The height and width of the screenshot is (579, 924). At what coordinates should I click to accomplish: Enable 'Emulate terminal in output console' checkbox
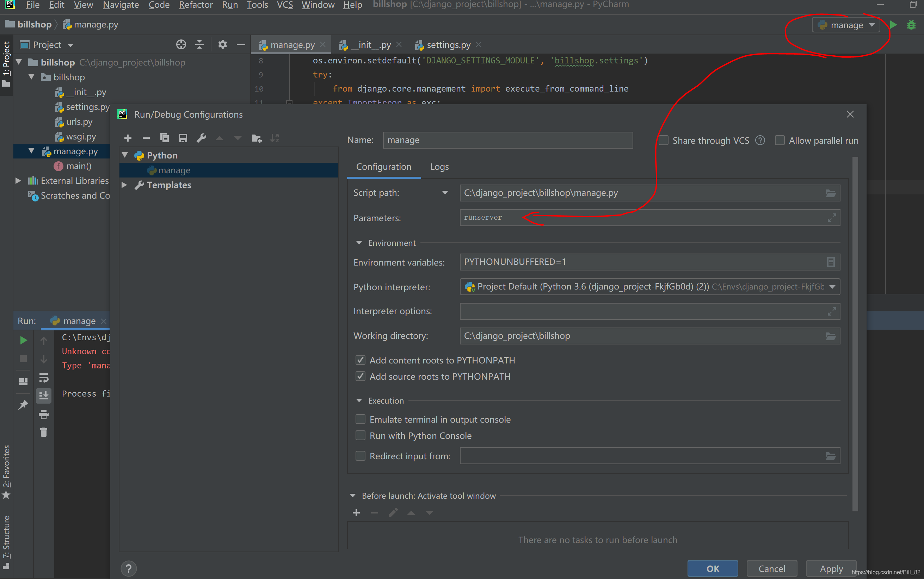[360, 419]
